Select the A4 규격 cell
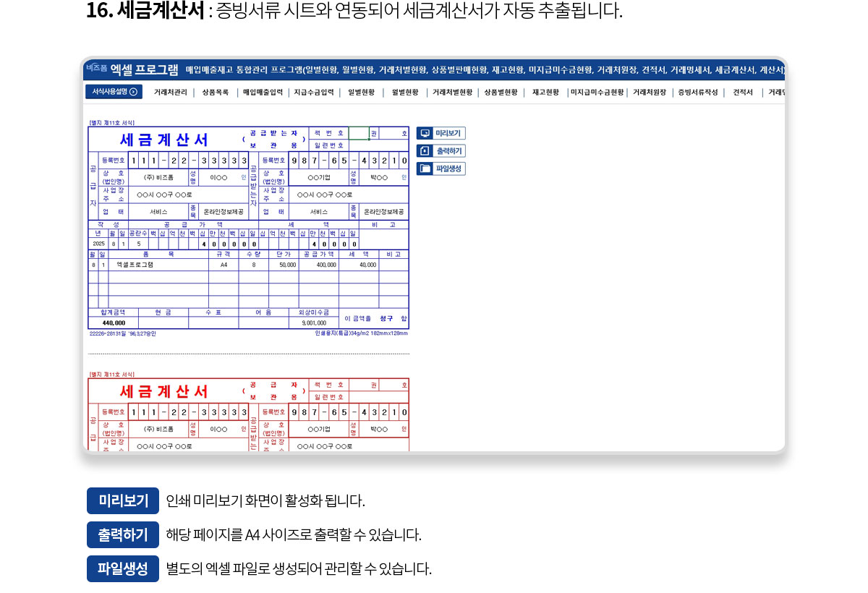The image size is (868, 593). click(224, 265)
